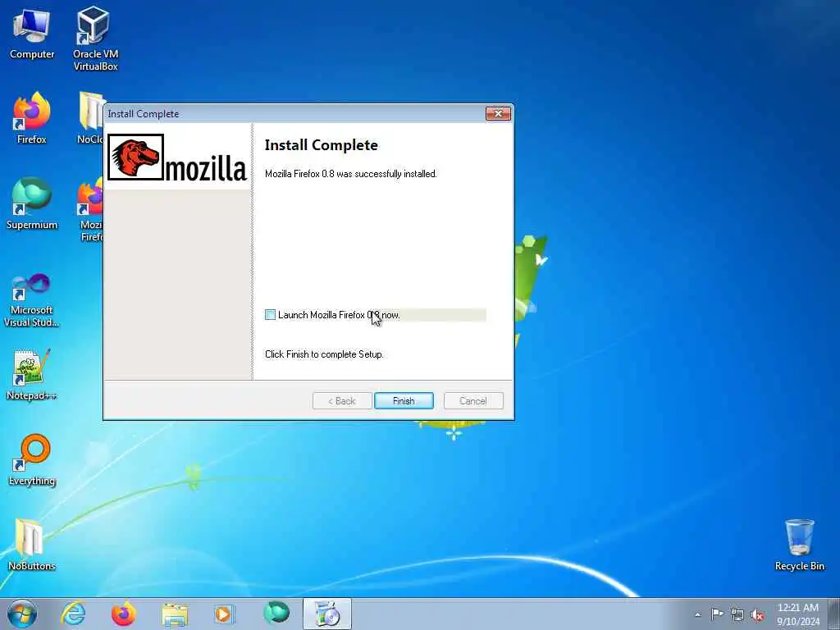Image resolution: width=840 pixels, height=630 pixels.
Task: Click the muted volume tray icon
Action: pos(757,614)
